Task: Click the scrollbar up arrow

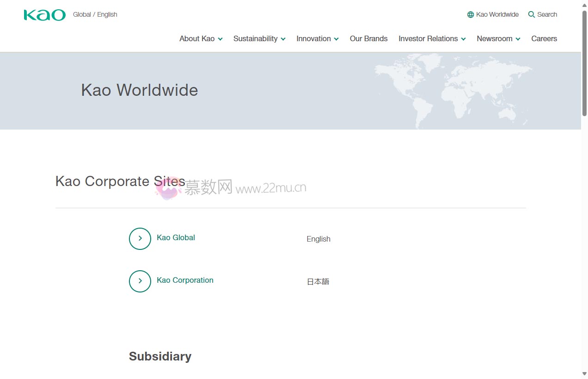Action: tap(584, 4)
